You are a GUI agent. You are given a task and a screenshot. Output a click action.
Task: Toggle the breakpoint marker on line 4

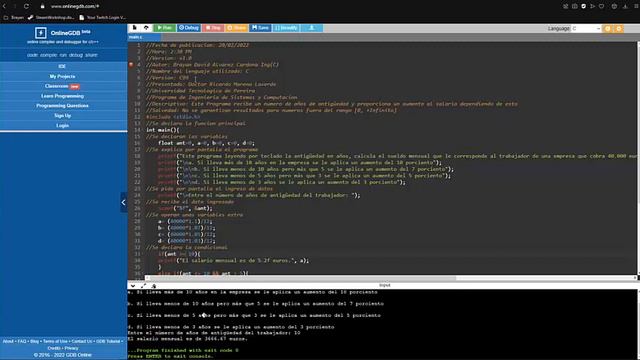click(x=131, y=64)
